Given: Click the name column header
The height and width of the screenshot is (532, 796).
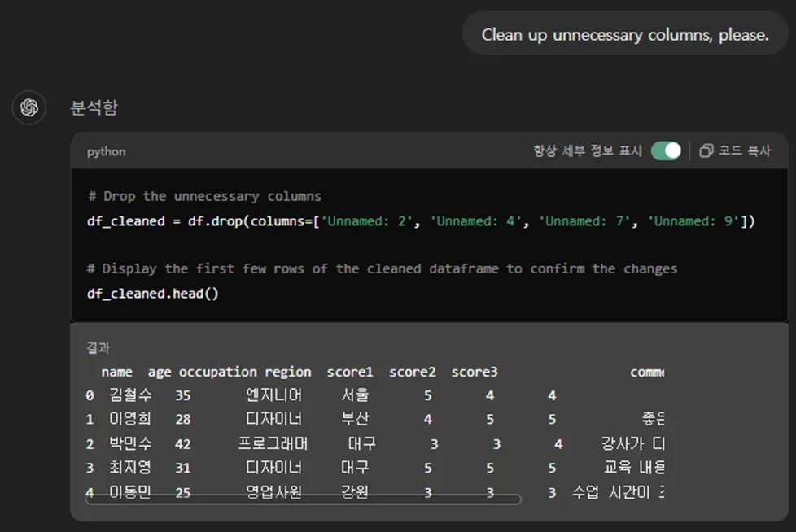Looking at the screenshot, I should (x=116, y=372).
